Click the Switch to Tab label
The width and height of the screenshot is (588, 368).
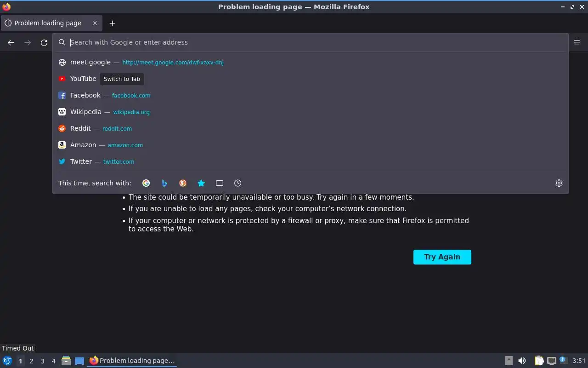point(122,79)
